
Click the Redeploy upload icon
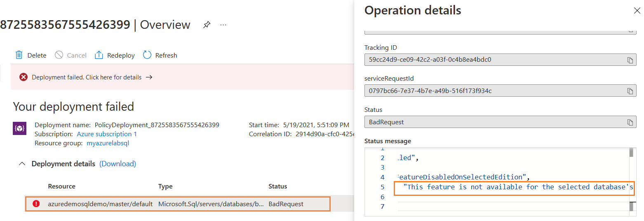point(99,55)
